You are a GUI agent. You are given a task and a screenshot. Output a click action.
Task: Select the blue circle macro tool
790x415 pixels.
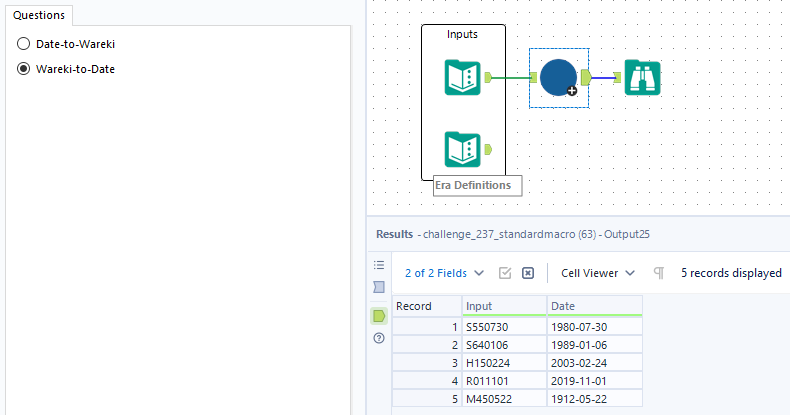pos(558,77)
